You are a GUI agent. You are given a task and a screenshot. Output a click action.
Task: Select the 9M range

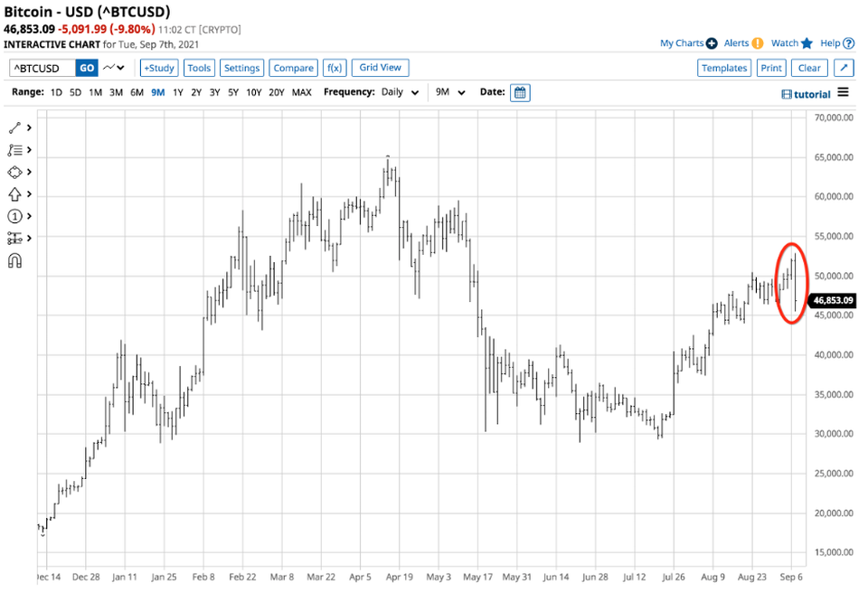point(157,92)
